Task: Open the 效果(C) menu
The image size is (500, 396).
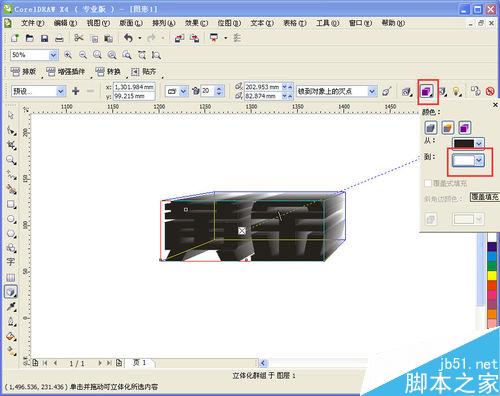Action: click(x=196, y=23)
